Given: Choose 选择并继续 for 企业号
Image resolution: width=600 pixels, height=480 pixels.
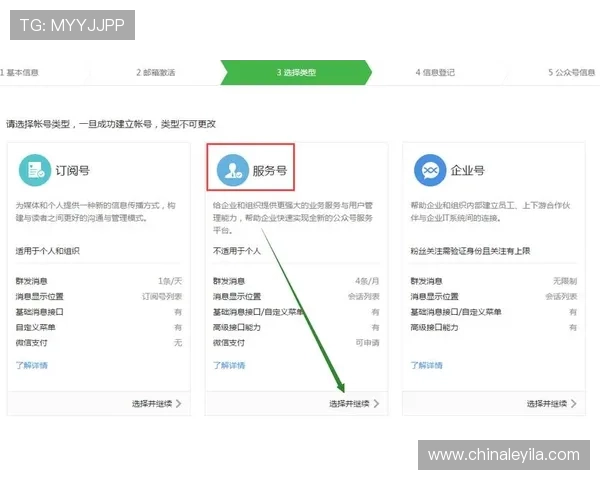Looking at the screenshot, I should click(547, 403).
